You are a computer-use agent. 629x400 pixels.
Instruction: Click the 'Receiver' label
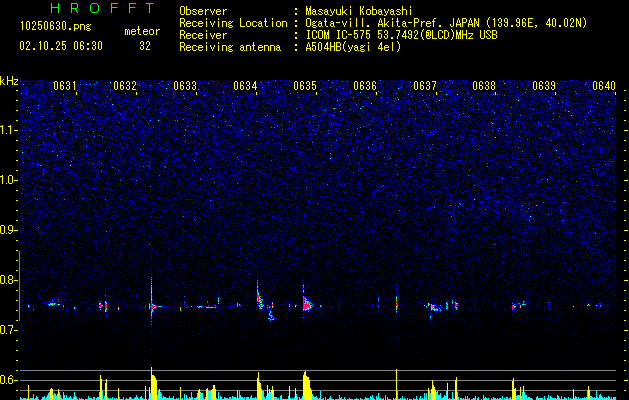click(x=203, y=35)
